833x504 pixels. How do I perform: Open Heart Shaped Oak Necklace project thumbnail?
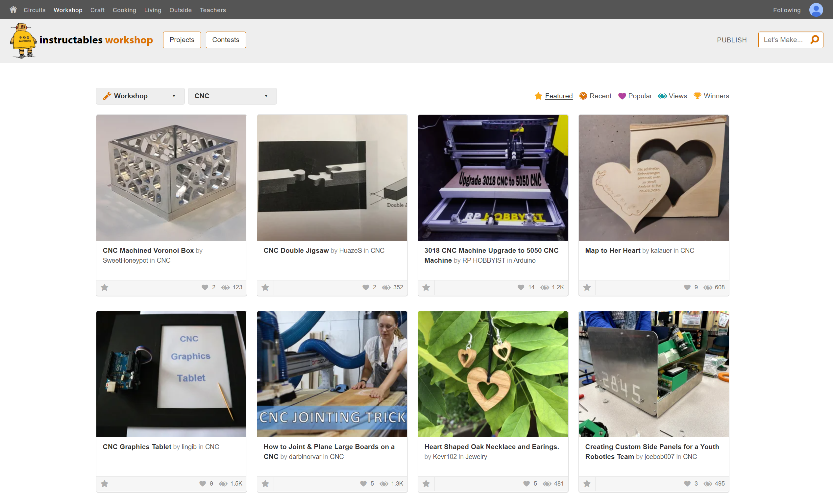coord(493,373)
